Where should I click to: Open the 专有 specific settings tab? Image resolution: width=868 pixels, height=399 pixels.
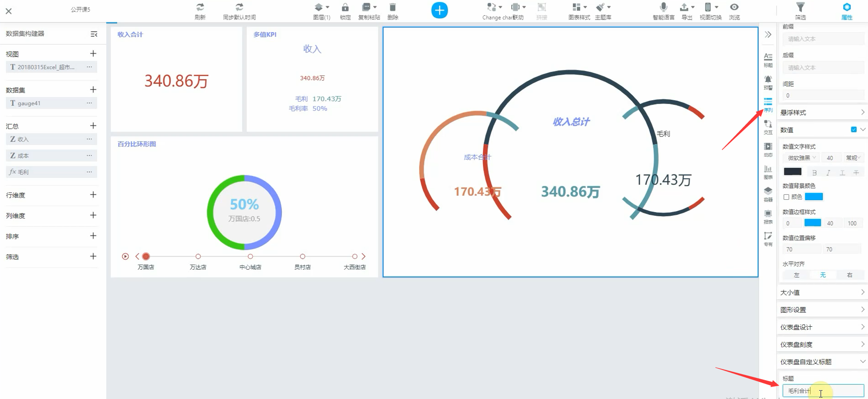[768, 239]
